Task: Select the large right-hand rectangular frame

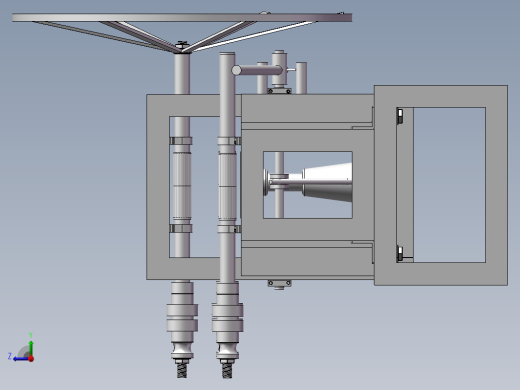Action: (x=441, y=185)
